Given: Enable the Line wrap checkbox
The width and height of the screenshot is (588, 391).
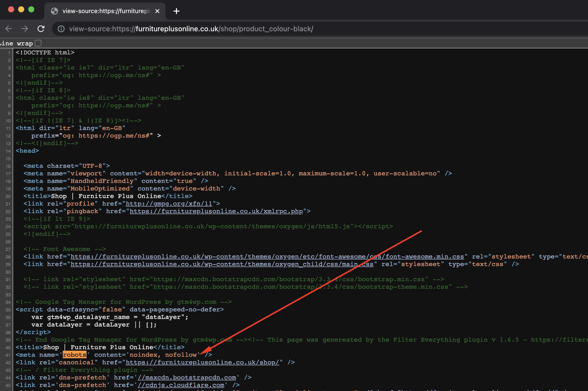Looking at the screenshot, I should (38, 43).
